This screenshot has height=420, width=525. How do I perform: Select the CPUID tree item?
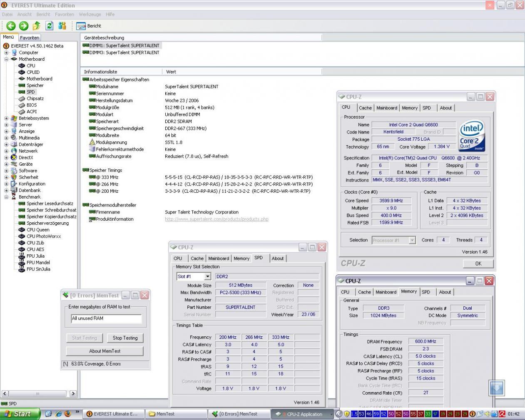(x=33, y=72)
